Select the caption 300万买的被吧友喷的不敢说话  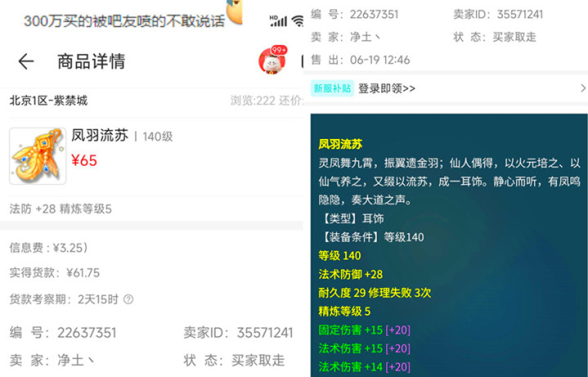[124, 21]
